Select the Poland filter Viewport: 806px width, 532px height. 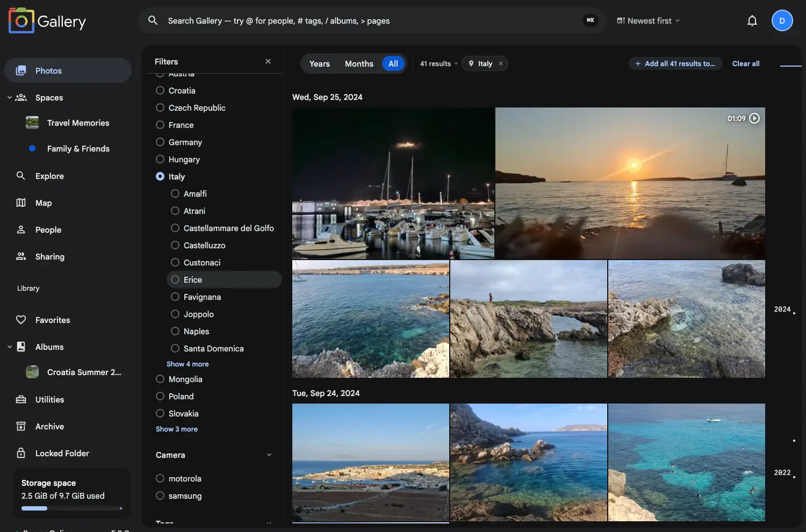tap(160, 396)
